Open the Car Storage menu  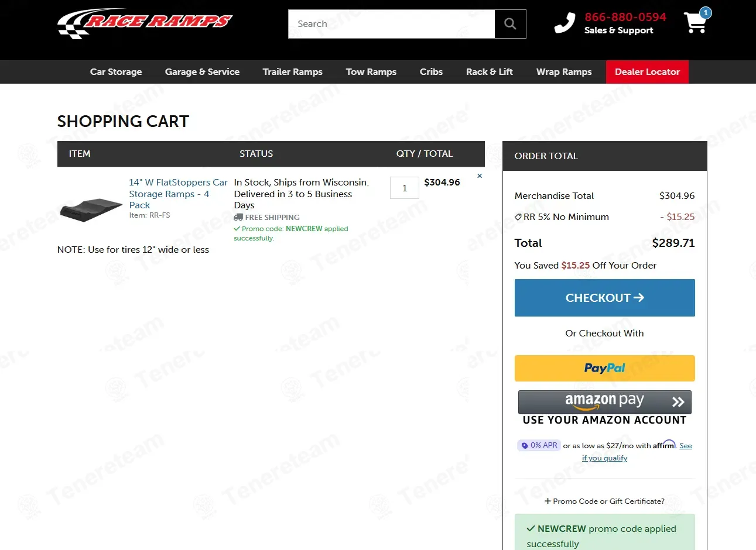pos(116,72)
